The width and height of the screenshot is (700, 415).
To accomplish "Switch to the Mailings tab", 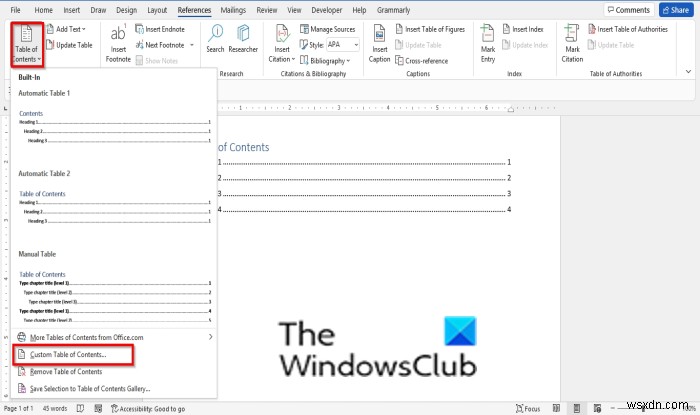I will pyautogui.click(x=233, y=10).
